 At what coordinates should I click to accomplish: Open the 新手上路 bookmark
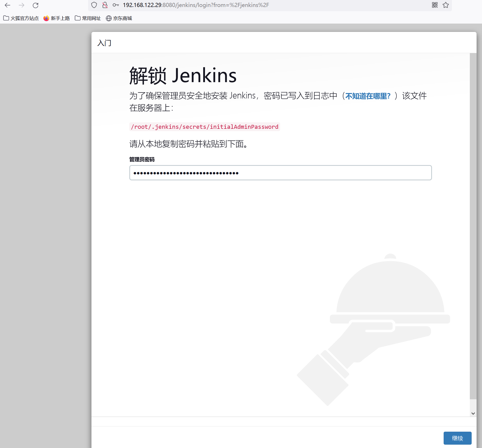[56, 18]
